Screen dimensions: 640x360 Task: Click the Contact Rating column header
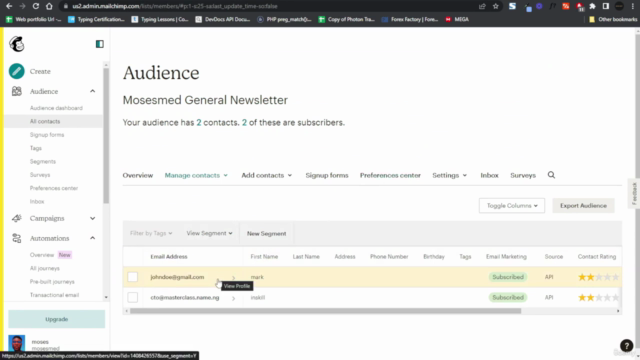pos(597,256)
